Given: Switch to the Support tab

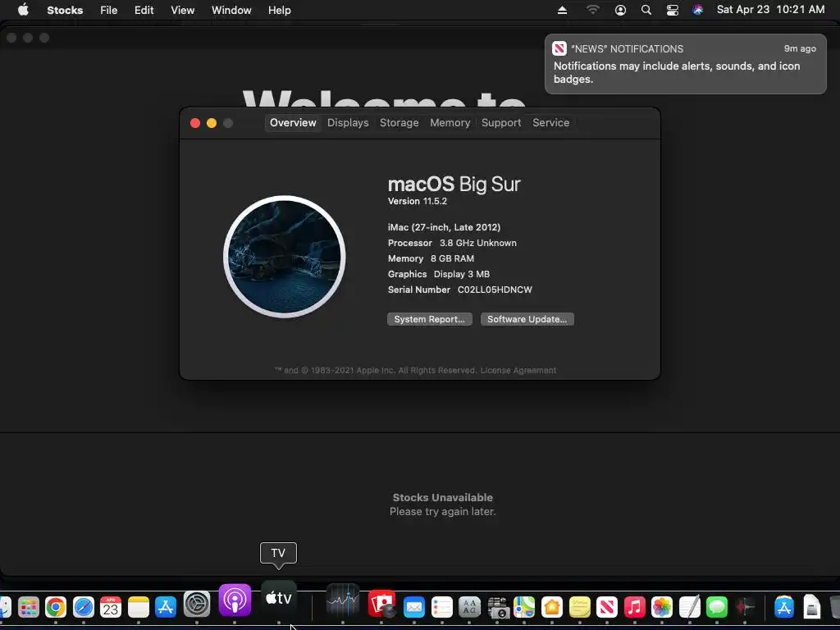Looking at the screenshot, I should pyautogui.click(x=501, y=123).
